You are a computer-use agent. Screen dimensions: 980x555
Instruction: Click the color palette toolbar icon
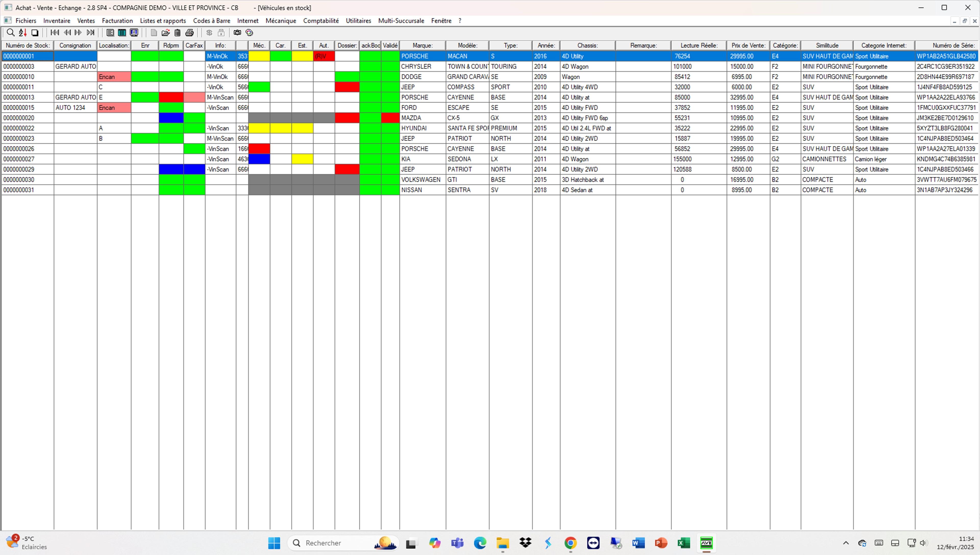click(249, 32)
